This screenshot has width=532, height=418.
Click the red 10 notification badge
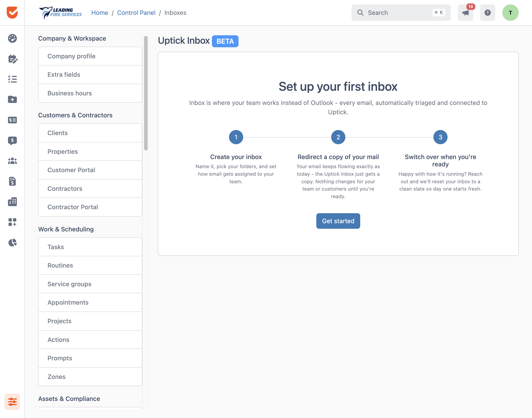coord(471,7)
